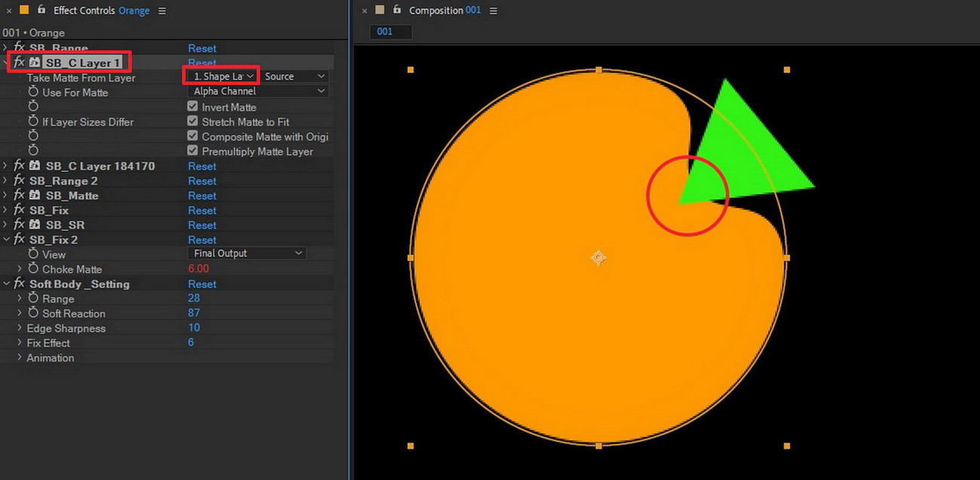Click the Soft Reaction value 87
Image resolution: width=980 pixels, height=480 pixels.
[x=194, y=313]
